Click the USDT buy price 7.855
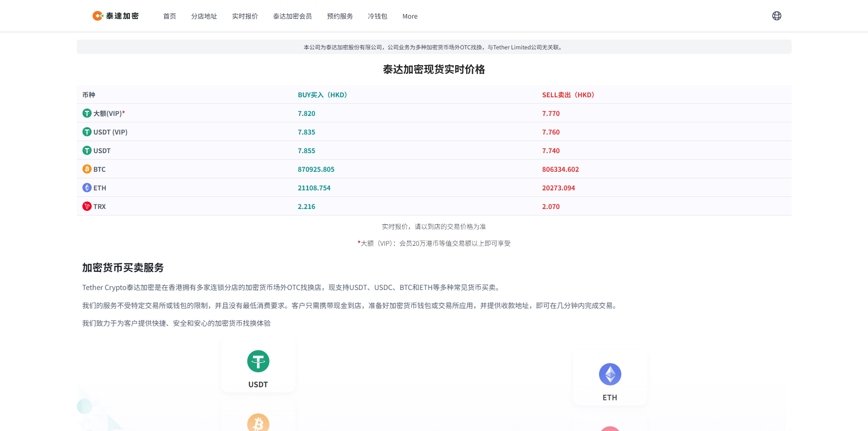The image size is (868, 431). [x=307, y=150]
